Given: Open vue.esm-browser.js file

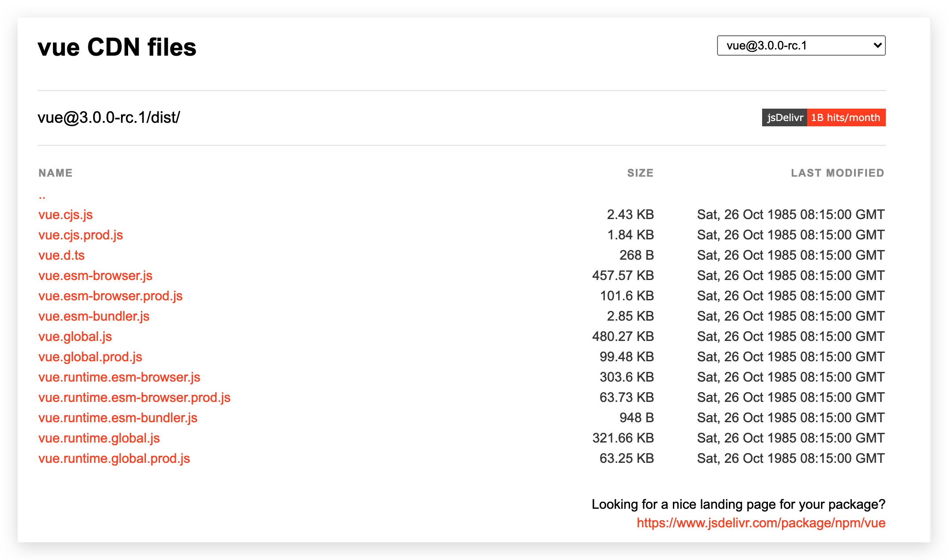Looking at the screenshot, I should tap(95, 276).
